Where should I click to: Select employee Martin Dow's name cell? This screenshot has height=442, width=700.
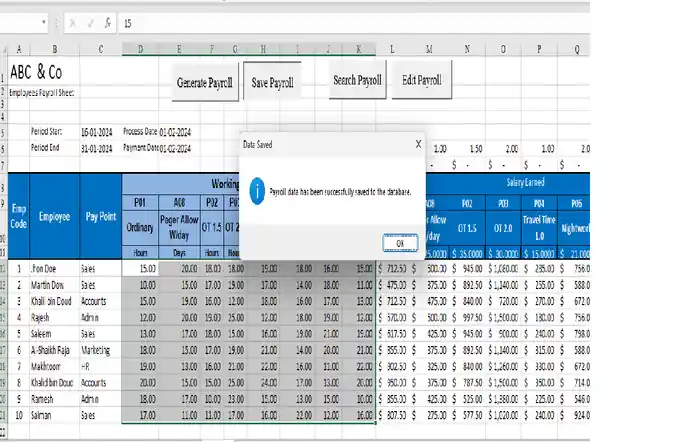pos(54,285)
